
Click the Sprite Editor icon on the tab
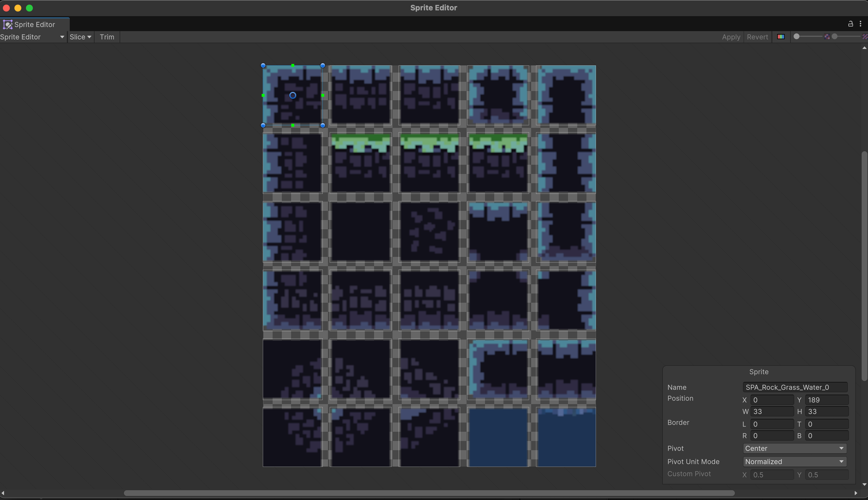pyautogui.click(x=8, y=24)
